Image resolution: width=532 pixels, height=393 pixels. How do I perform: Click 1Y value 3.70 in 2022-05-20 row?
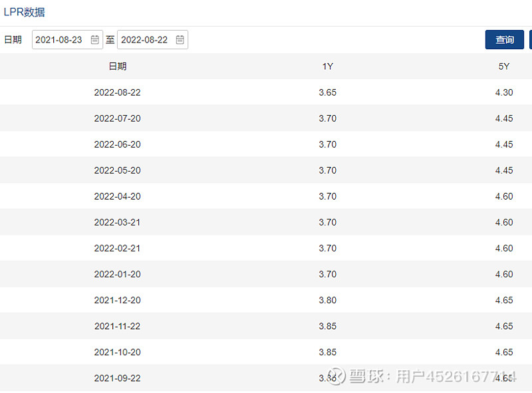pos(327,170)
